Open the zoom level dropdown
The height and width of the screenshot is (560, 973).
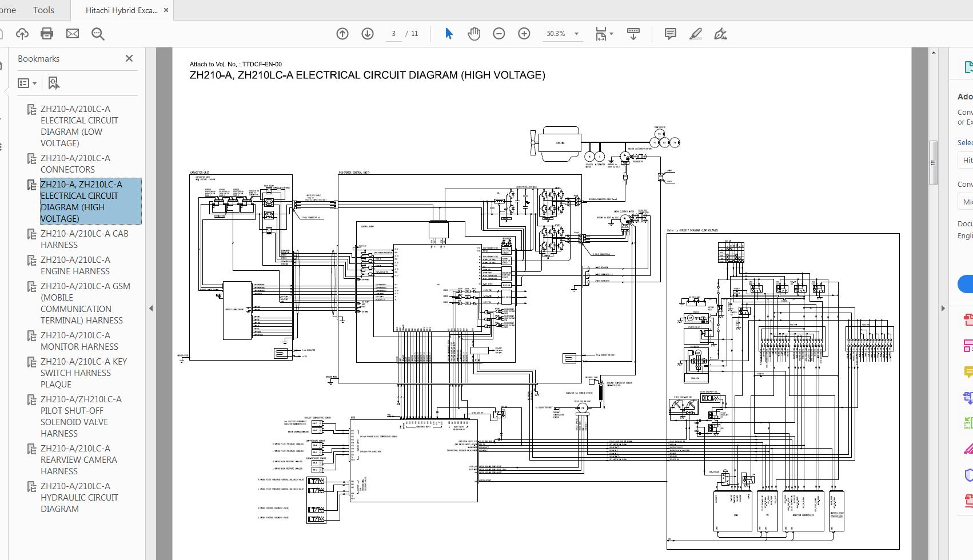(576, 34)
